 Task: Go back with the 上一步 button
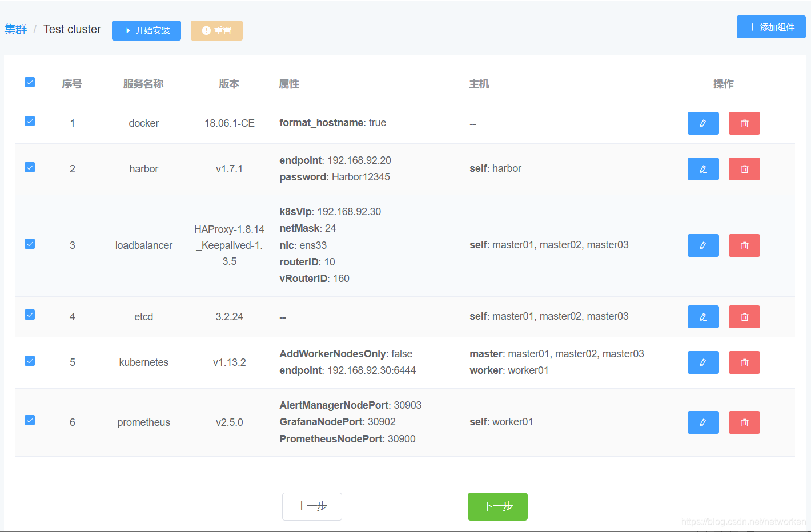(x=312, y=506)
